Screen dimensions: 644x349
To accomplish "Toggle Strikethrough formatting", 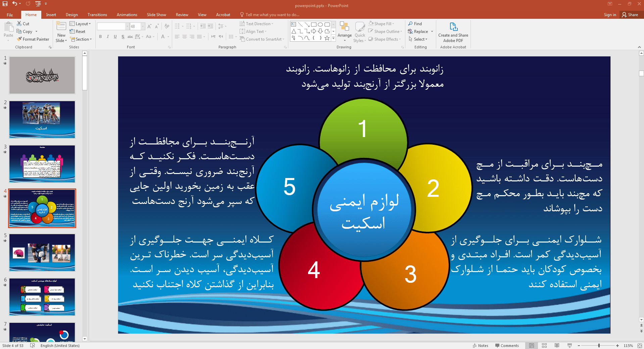I will pyautogui.click(x=130, y=37).
